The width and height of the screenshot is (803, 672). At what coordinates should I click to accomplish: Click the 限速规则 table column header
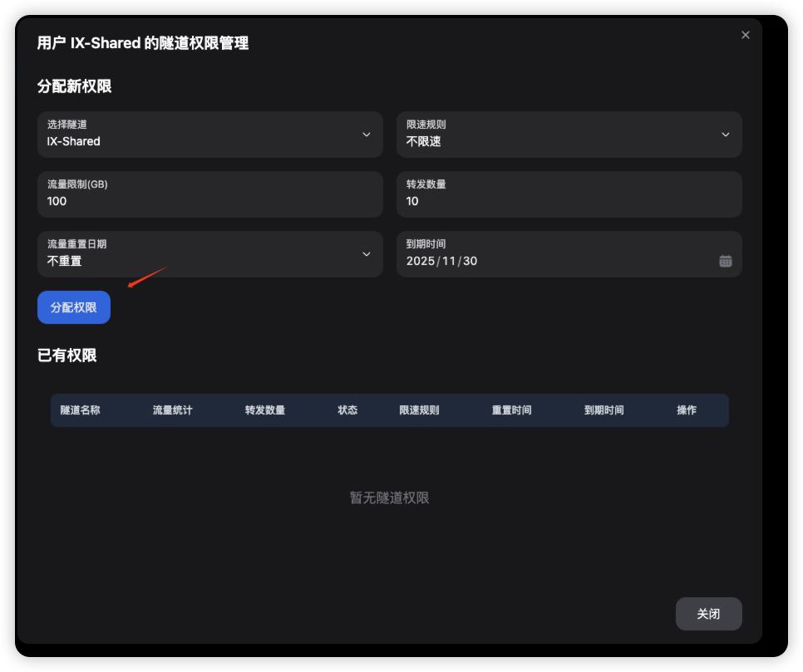point(419,410)
